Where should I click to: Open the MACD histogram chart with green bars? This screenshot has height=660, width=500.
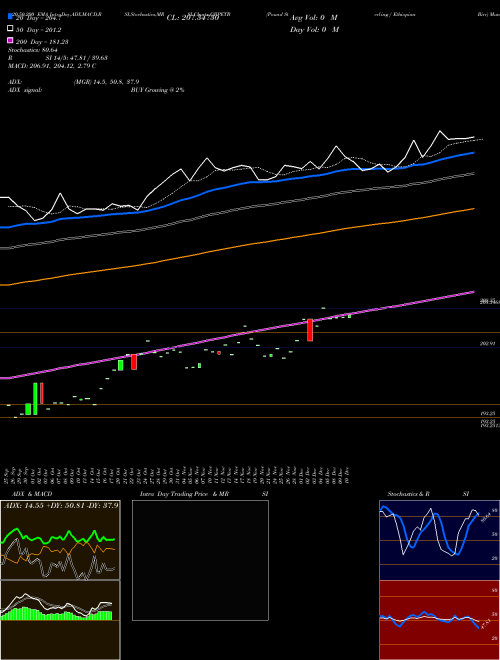tap(60, 620)
